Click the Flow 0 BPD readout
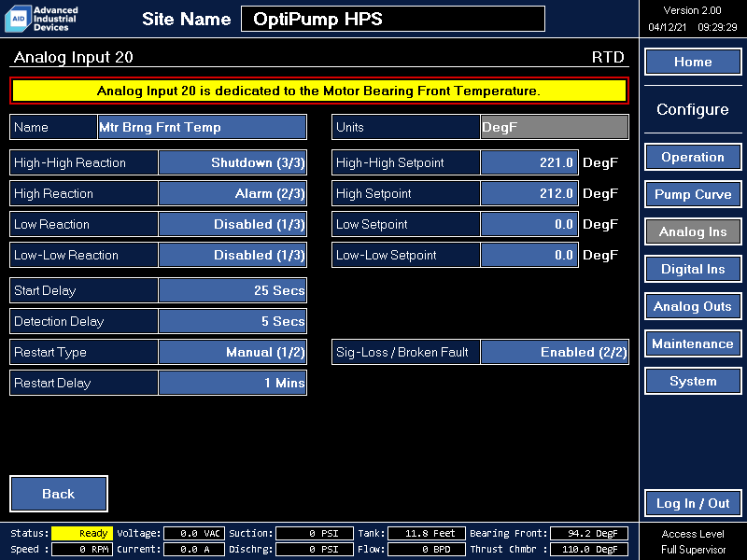The width and height of the screenshot is (747, 560). (x=427, y=549)
